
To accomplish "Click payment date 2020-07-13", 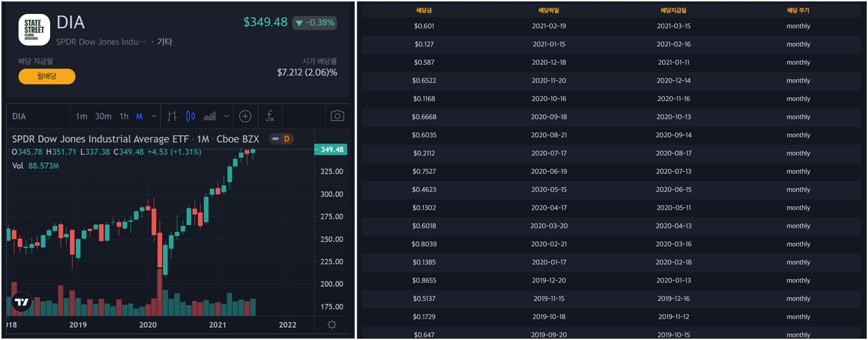I will click(x=673, y=172).
